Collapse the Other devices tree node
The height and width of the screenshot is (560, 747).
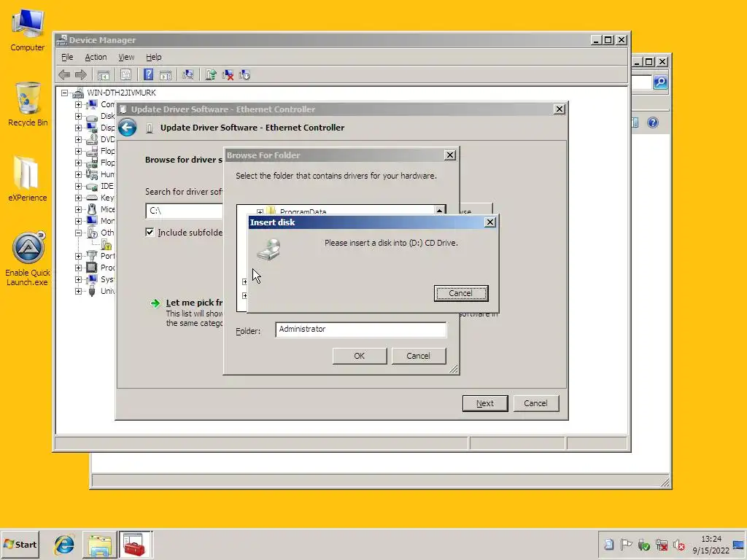coord(78,233)
